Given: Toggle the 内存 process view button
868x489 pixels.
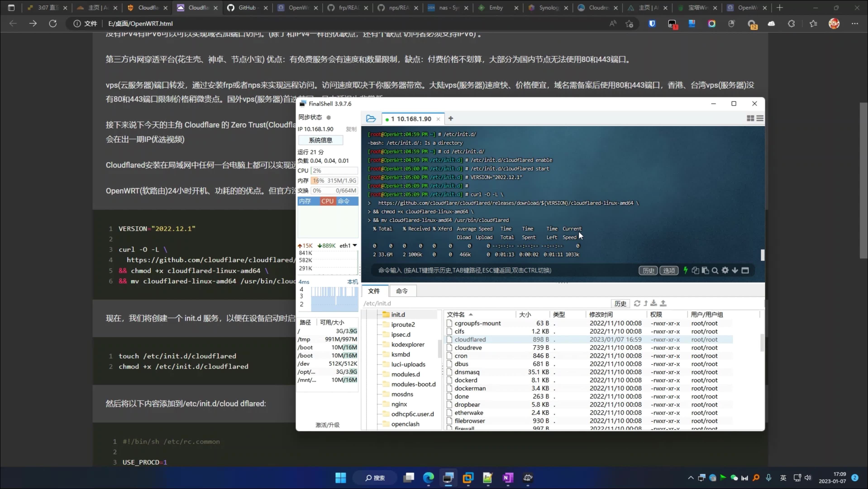Looking at the screenshot, I should [x=305, y=201].
